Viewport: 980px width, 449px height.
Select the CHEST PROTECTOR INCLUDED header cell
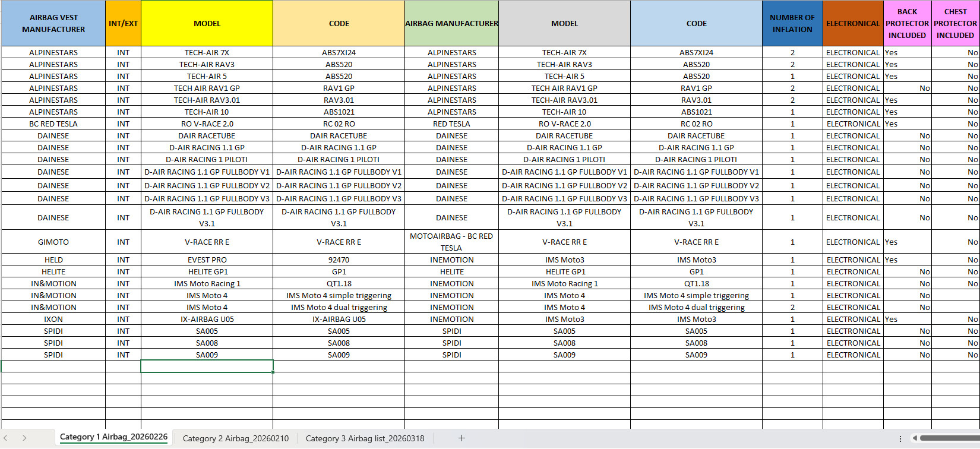(955, 24)
